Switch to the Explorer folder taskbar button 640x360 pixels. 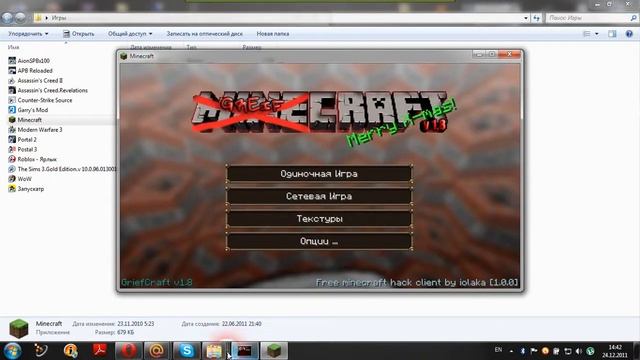coord(215,351)
